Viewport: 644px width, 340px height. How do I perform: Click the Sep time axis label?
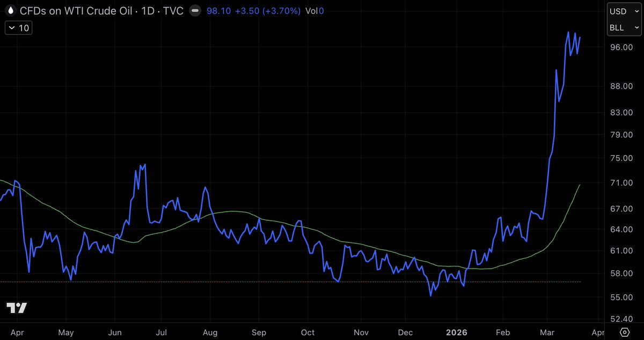(x=259, y=332)
